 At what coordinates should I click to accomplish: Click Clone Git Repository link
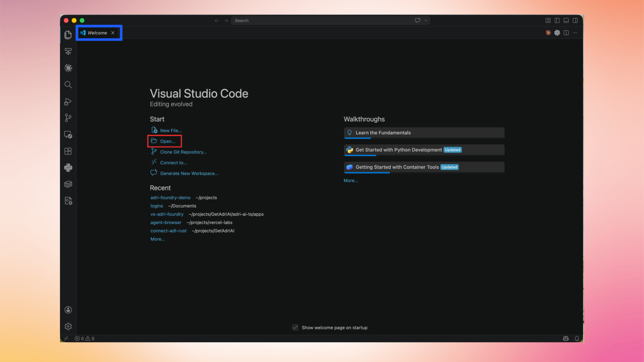(183, 152)
